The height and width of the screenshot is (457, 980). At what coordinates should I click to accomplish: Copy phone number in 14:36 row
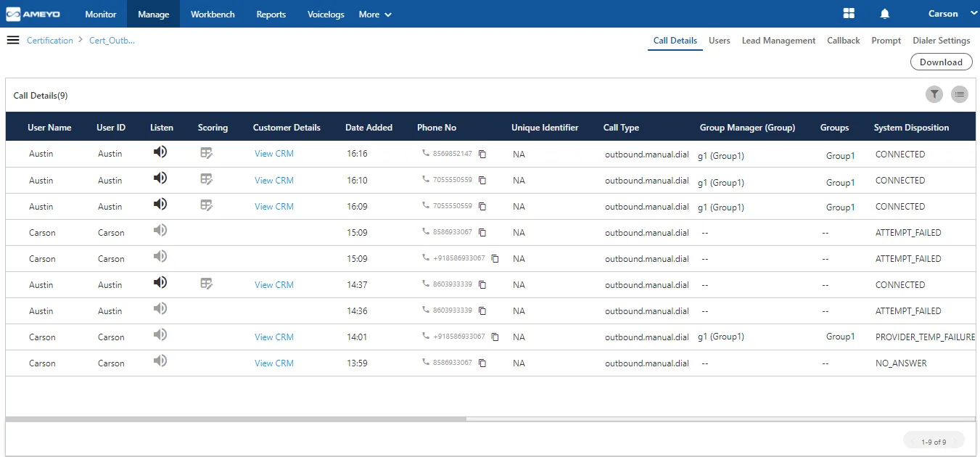coord(482,311)
